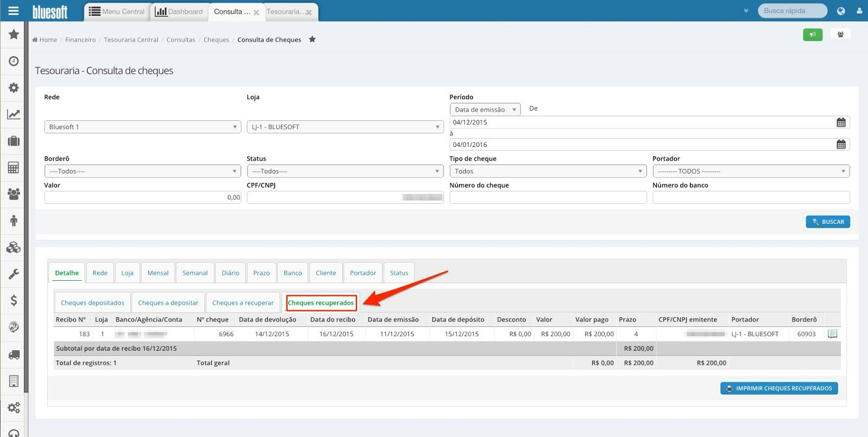
Task: Open the clock history sidebar icon
Action: (x=14, y=61)
